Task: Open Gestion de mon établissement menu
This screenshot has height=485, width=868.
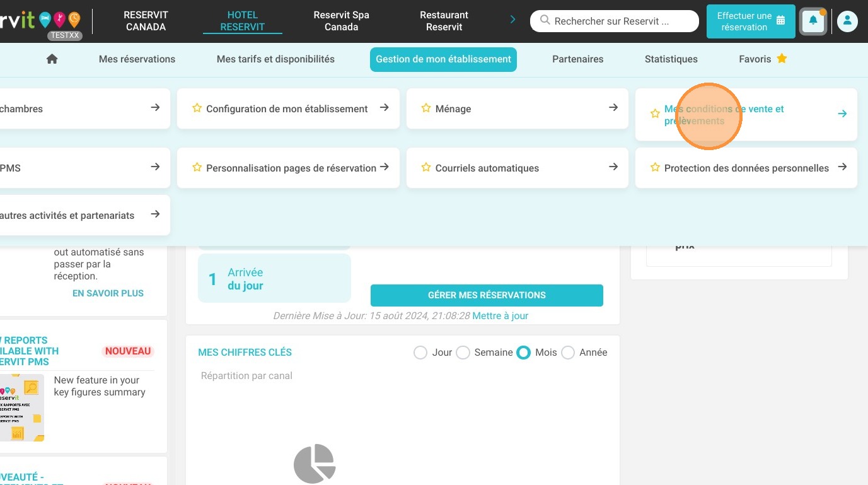Action: [x=443, y=59]
